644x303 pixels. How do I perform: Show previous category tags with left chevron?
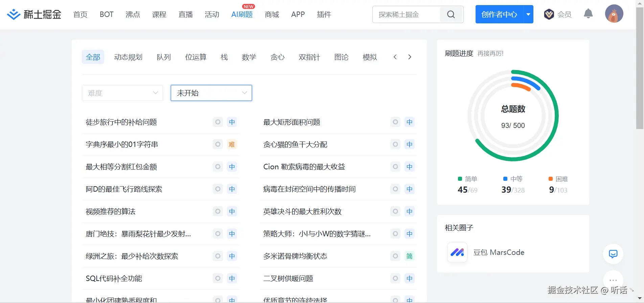pyautogui.click(x=395, y=57)
